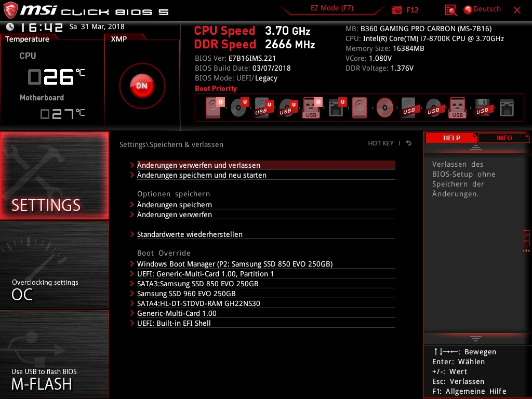
Task: Select Änderungen verwerfen und verlassen
Action: (266, 165)
